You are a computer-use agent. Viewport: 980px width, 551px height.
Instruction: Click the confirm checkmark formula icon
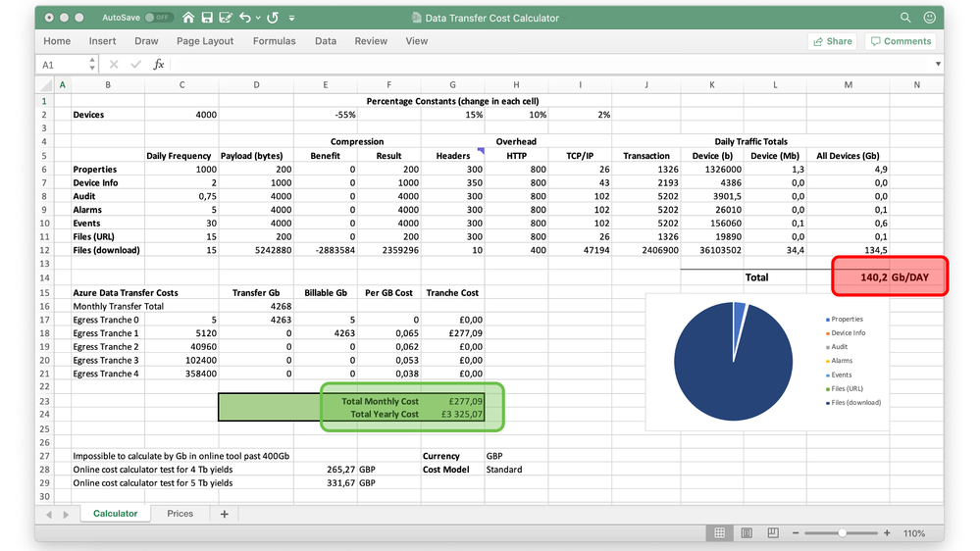tap(135, 65)
